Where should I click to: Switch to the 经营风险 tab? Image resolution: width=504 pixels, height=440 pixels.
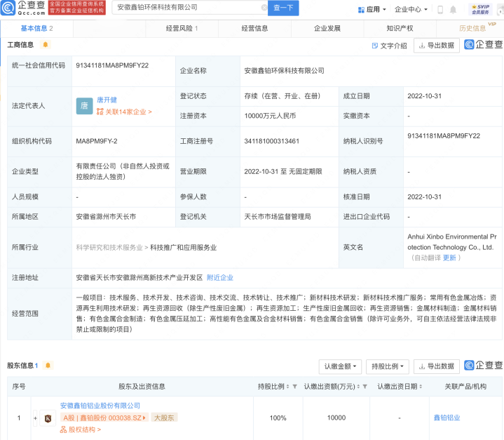[x=182, y=29]
